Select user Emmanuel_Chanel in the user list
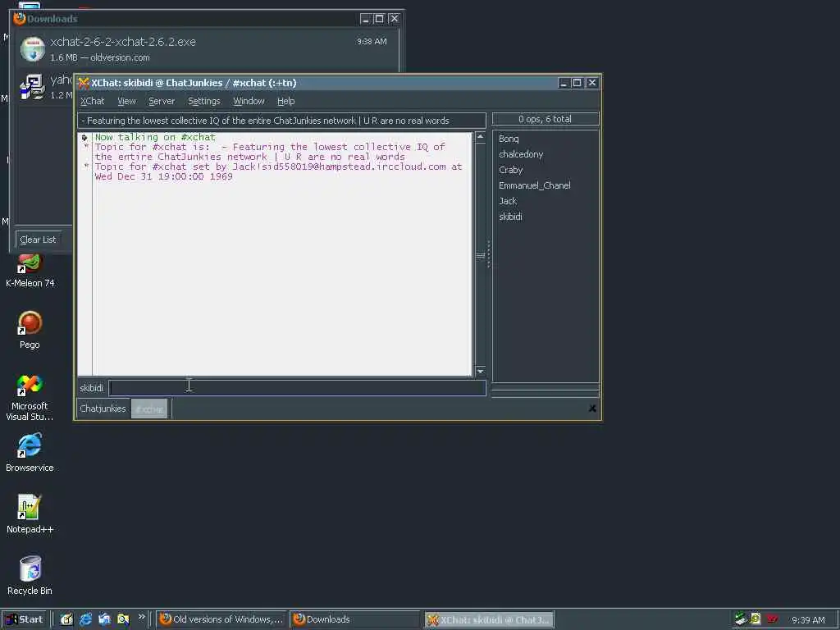This screenshot has width=840, height=630. [x=534, y=185]
